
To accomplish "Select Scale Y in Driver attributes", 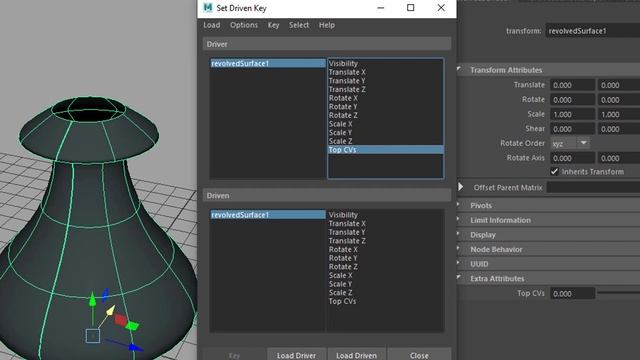I will [x=340, y=132].
